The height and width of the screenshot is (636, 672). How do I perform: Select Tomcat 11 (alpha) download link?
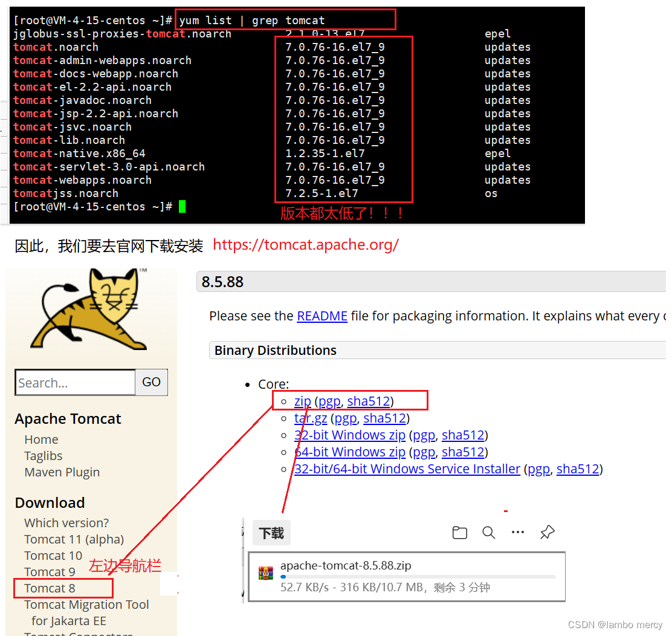coord(74,539)
